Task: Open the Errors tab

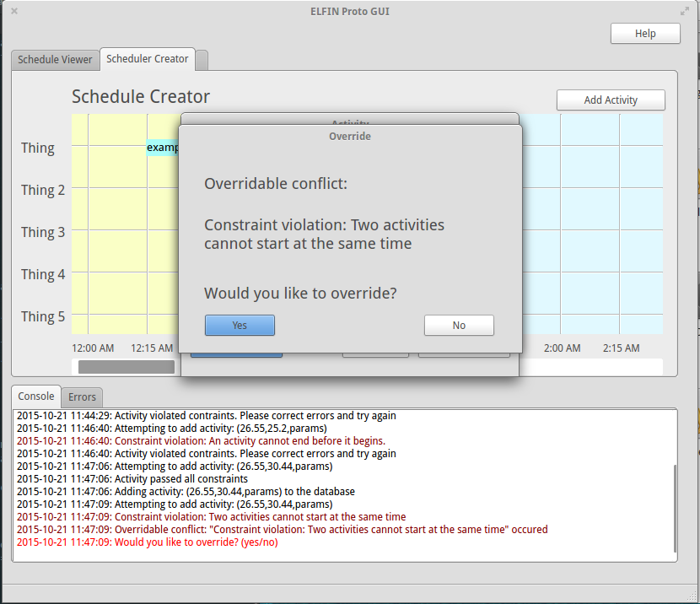Action: pos(82,396)
